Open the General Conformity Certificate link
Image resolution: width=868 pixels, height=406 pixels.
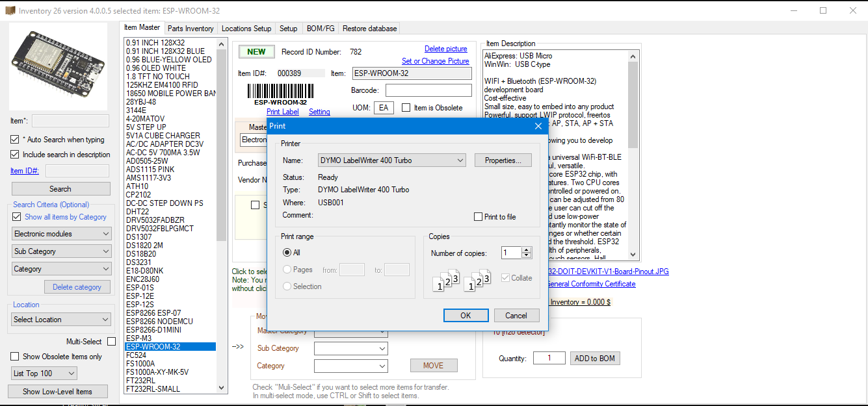tap(591, 284)
